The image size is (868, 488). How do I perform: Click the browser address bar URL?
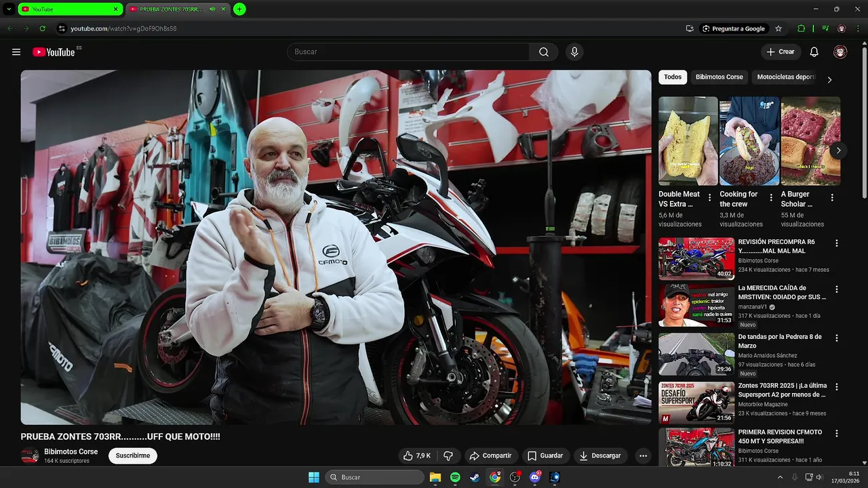[x=123, y=28]
